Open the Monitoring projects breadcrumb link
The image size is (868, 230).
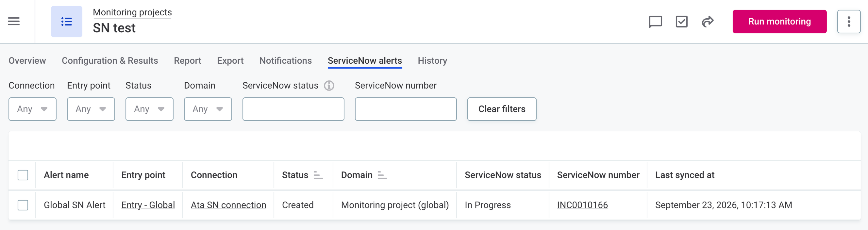132,12
